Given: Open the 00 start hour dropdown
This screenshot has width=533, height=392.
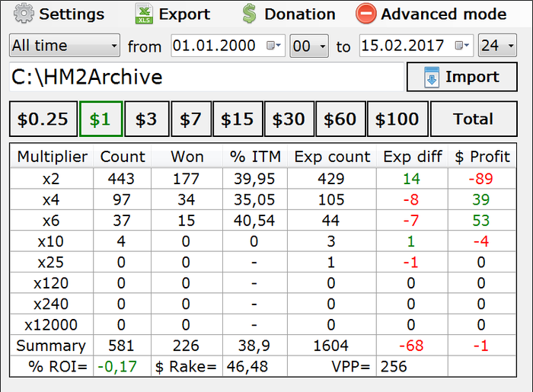Looking at the screenshot, I should pyautogui.click(x=309, y=46).
